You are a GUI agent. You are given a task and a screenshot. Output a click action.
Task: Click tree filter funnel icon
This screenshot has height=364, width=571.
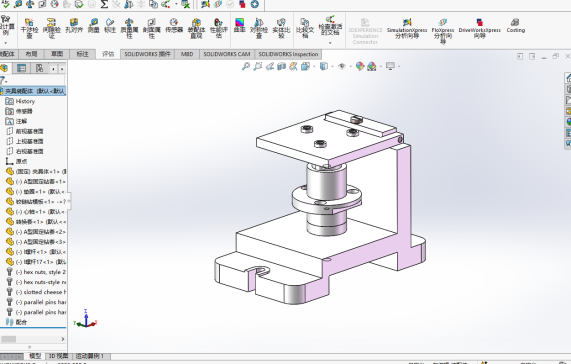3,80
